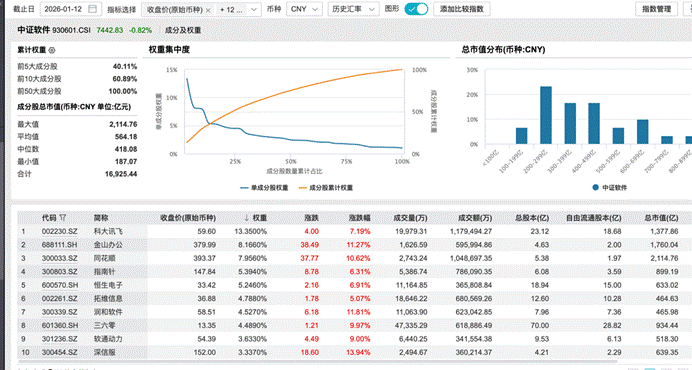Toggle 成分股累计权重 series in chart legend

click(326, 188)
